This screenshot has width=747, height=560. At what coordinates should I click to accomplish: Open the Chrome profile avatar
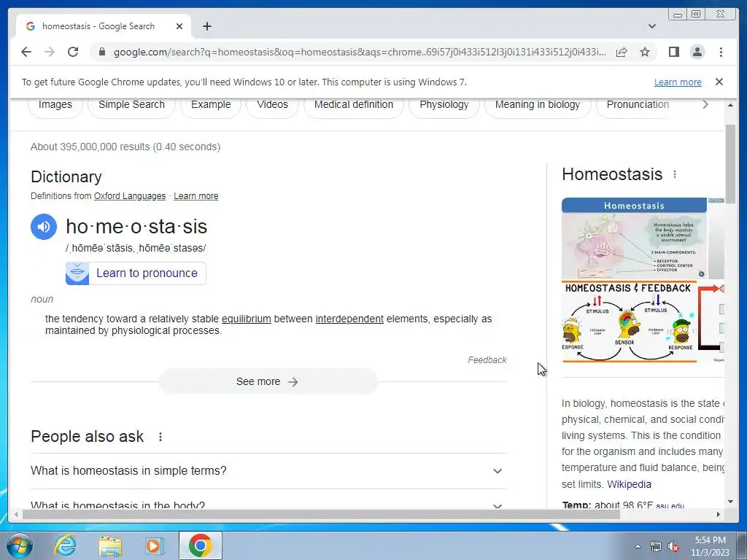(697, 52)
